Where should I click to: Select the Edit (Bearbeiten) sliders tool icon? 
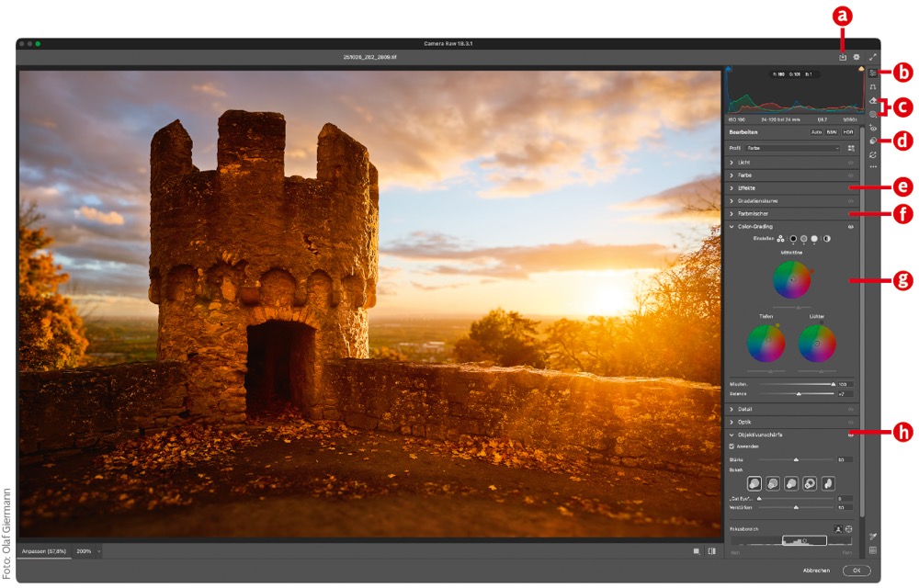[873, 73]
